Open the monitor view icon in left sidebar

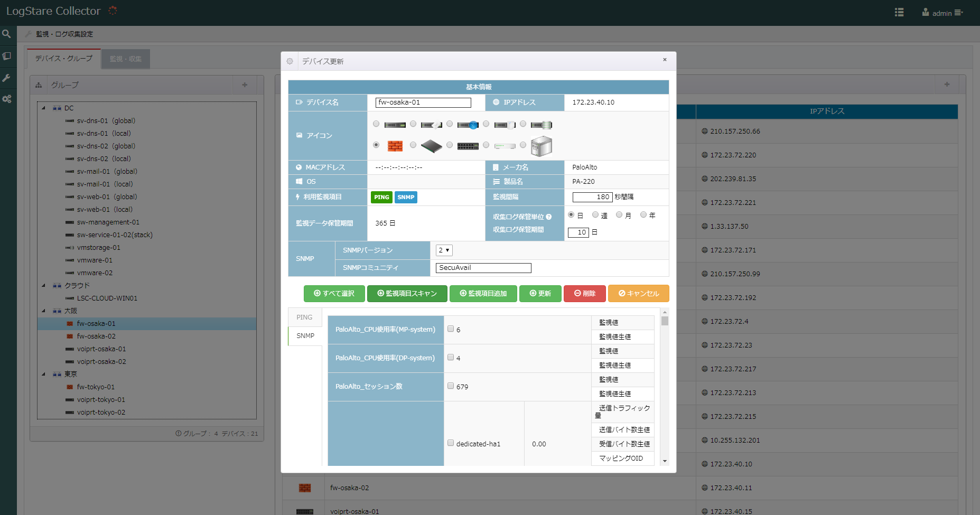6,55
